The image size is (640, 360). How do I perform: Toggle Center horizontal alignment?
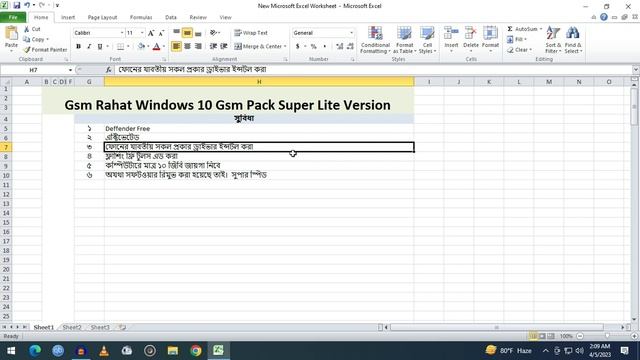(x=187, y=47)
